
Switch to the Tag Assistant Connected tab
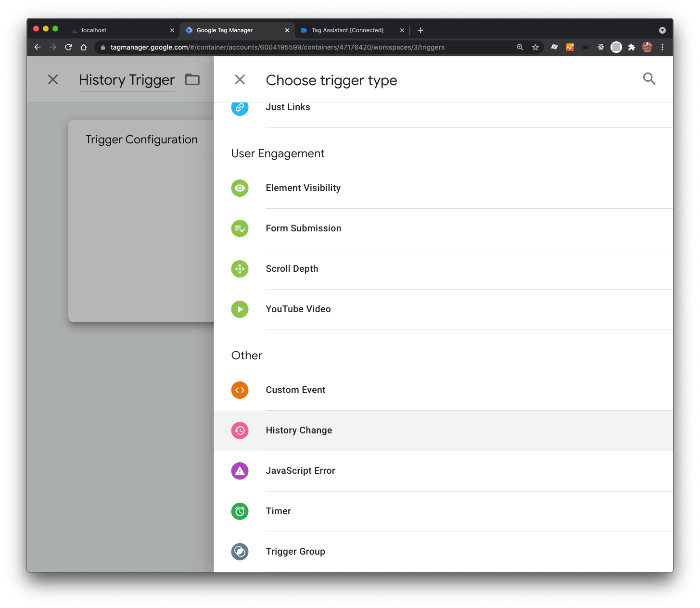(x=348, y=30)
